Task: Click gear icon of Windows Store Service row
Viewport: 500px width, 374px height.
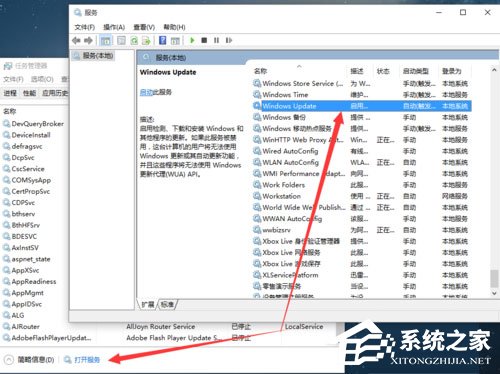Action: [257, 83]
